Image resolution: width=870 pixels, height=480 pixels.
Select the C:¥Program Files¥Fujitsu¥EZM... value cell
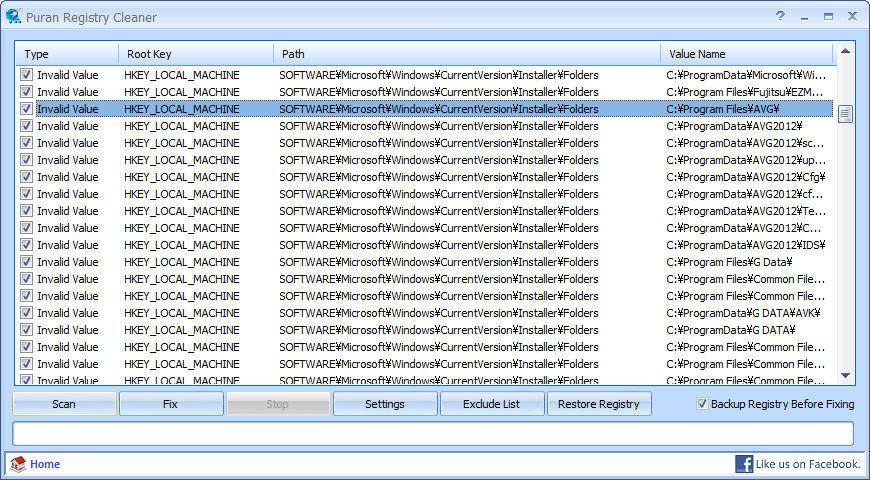745,92
